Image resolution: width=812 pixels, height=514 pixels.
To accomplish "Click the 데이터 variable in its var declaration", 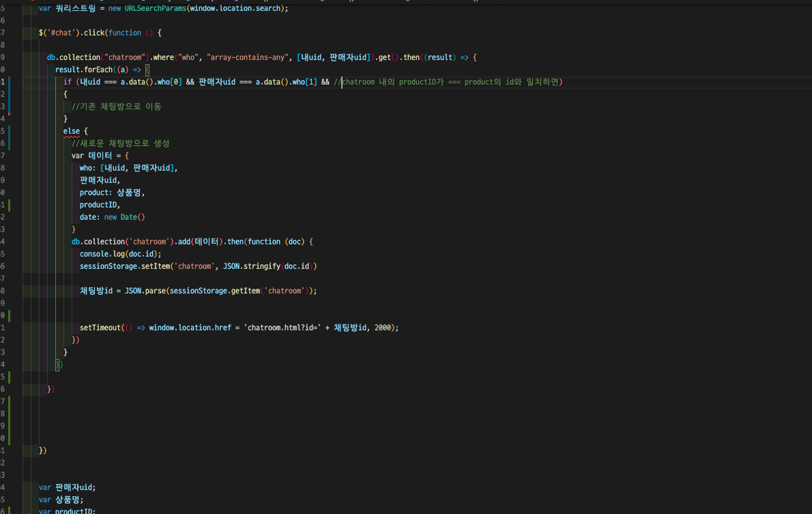I will click(100, 156).
